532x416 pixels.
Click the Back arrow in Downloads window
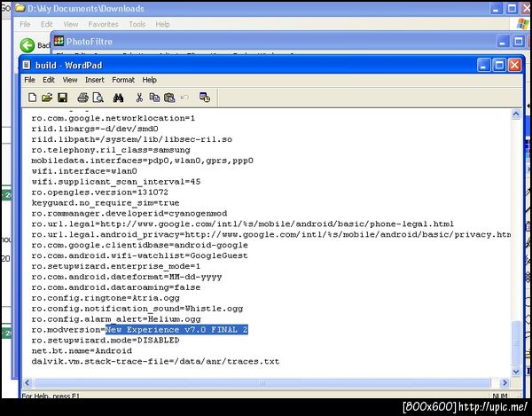click(27, 45)
